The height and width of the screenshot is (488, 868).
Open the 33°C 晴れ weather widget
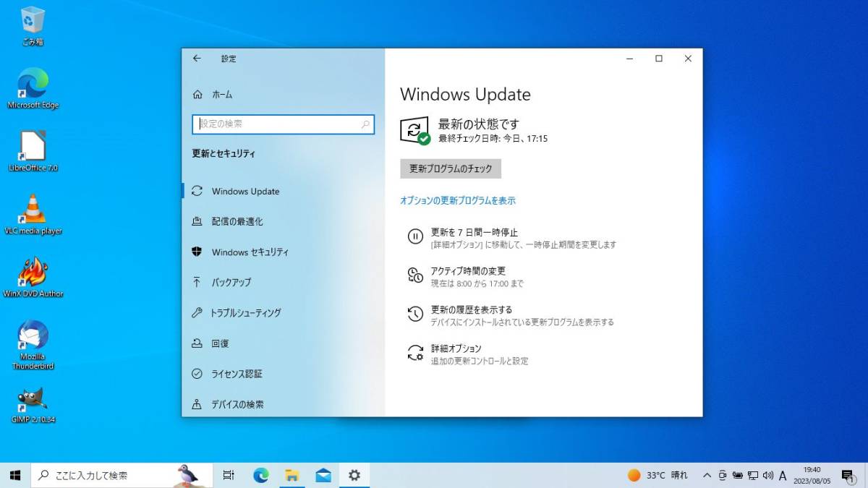[658, 475]
